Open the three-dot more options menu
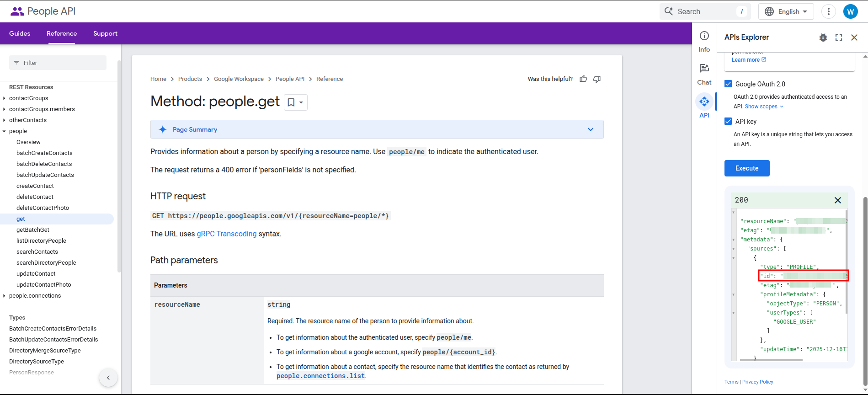 (x=829, y=11)
